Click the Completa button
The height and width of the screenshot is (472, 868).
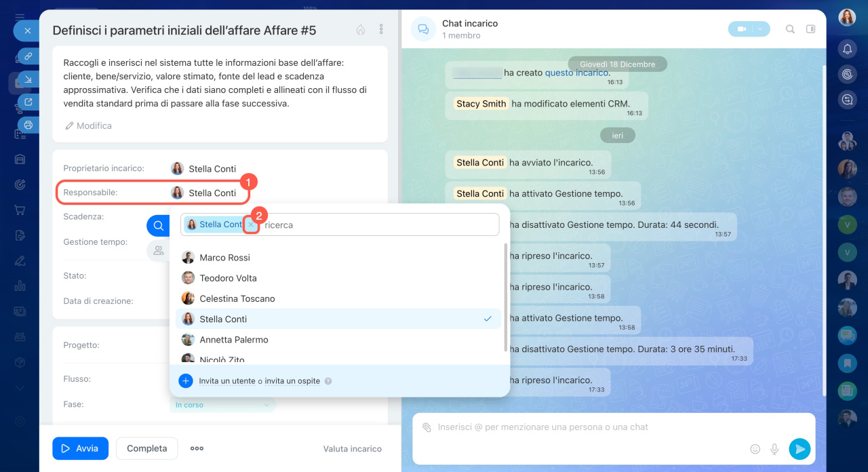tap(146, 448)
